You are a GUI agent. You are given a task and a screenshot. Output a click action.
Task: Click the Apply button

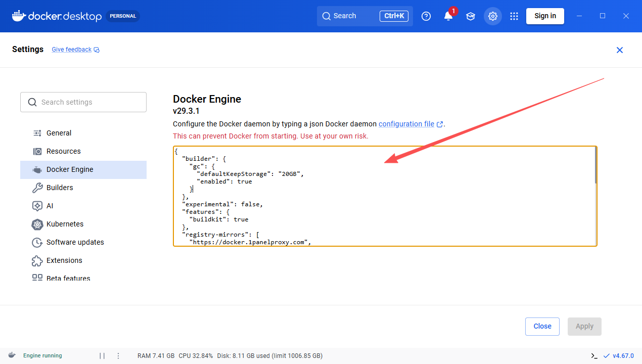click(584, 326)
